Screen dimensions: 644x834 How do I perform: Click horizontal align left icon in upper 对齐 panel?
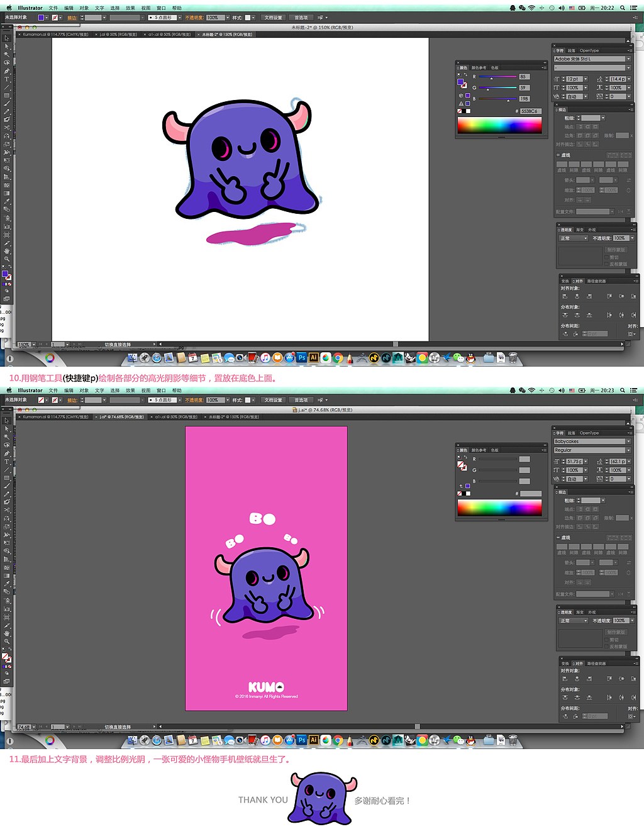click(565, 296)
